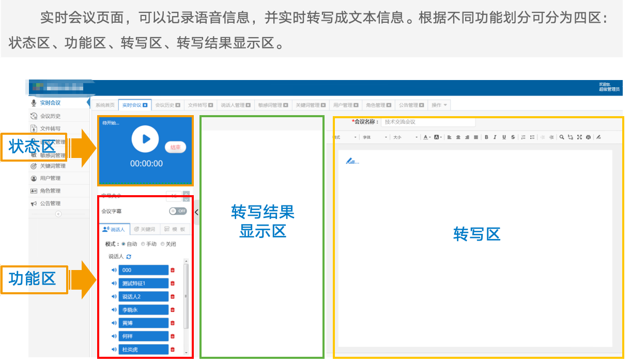Click the print icon in the transcription toolbar

[x=588, y=137]
